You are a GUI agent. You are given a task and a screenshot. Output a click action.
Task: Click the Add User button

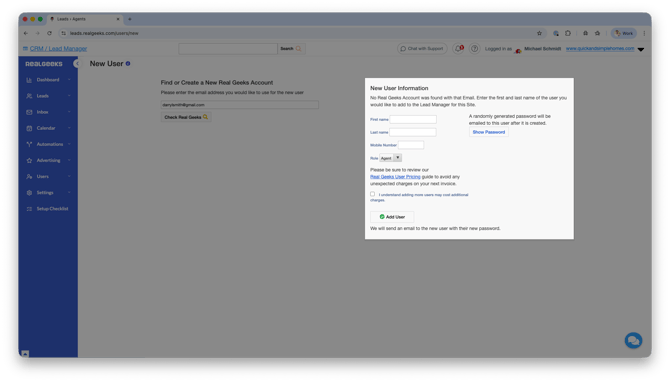click(x=392, y=217)
